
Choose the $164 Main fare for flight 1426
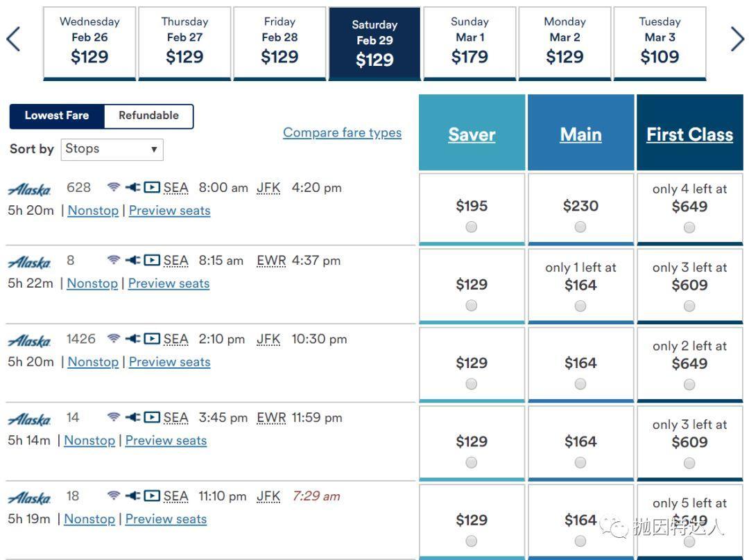580,384
